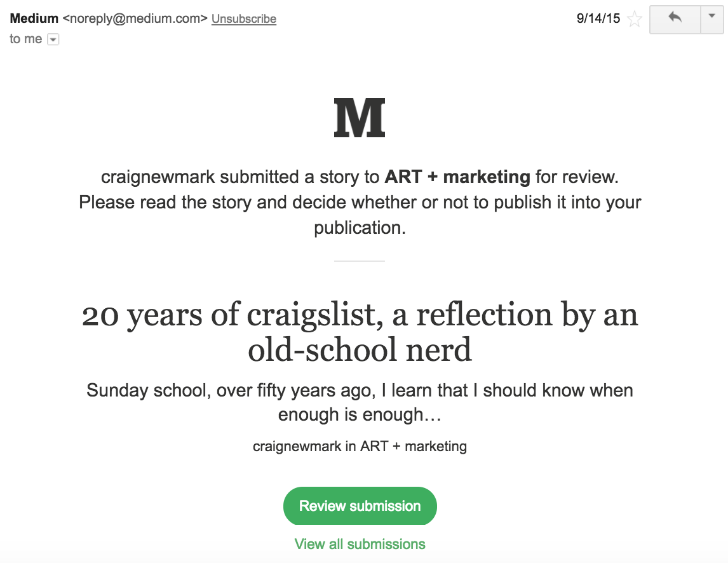Click bold "ART + marketing" in the intro sentence
The width and height of the screenshot is (728, 563).
tap(457, 177)
